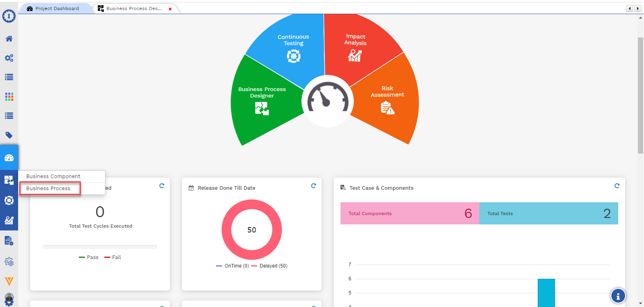
Task: Open the settings cog sidebar icon
Action: point(9,262)
